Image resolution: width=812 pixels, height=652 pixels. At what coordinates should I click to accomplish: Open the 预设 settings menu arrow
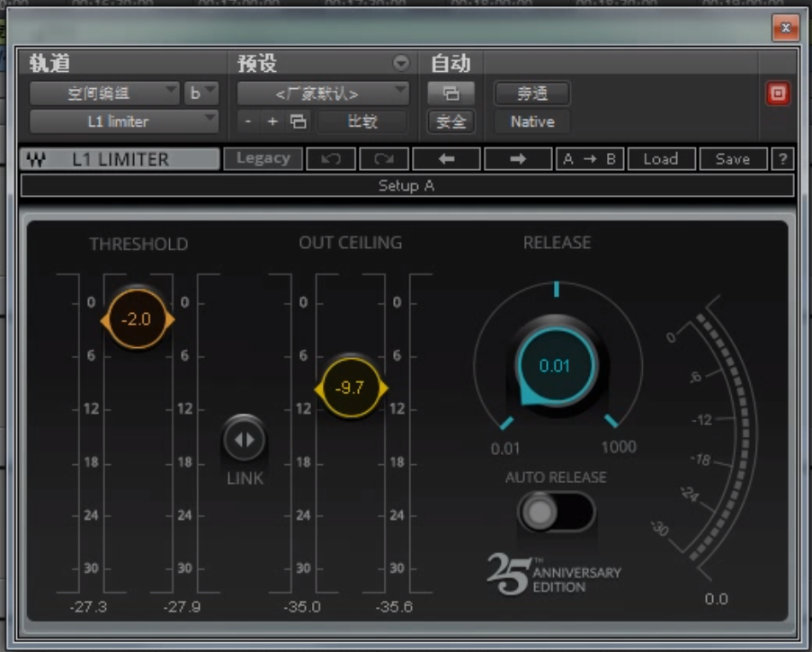pos(401,64)
